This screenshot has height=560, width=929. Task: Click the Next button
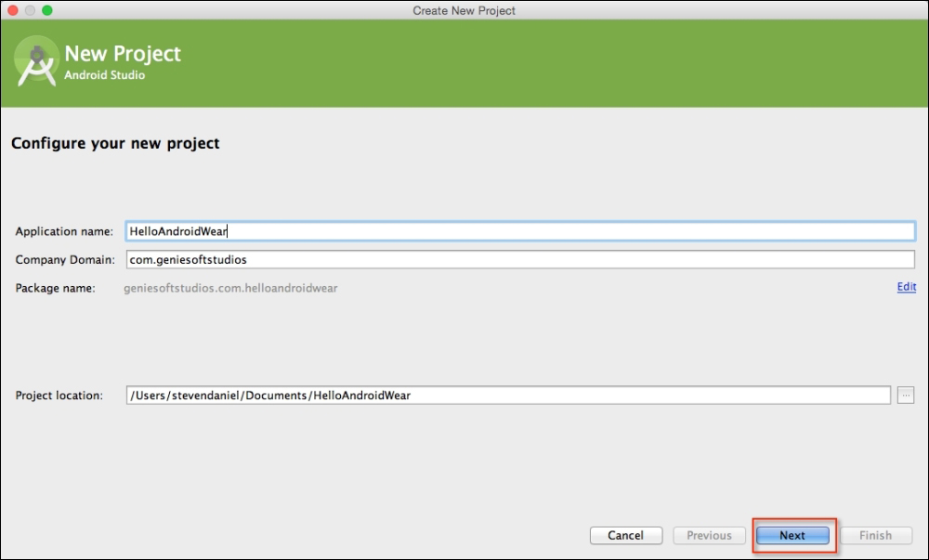click(792, 535)
